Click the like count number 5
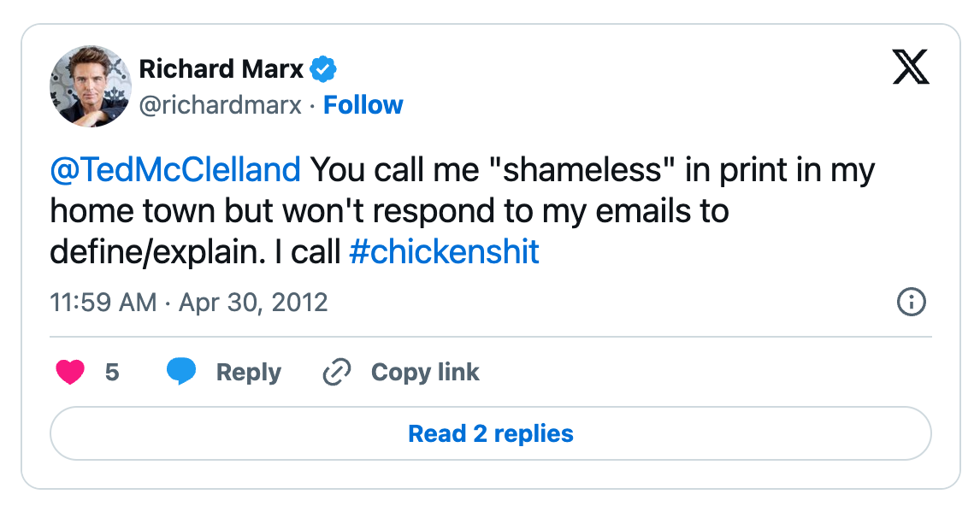980x506 pixels. (112, 373)
